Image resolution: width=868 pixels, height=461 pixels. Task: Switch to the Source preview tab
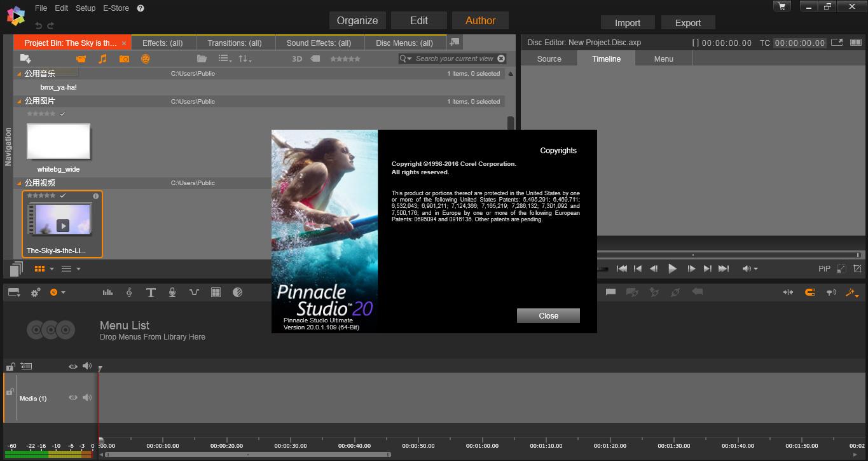549,58
